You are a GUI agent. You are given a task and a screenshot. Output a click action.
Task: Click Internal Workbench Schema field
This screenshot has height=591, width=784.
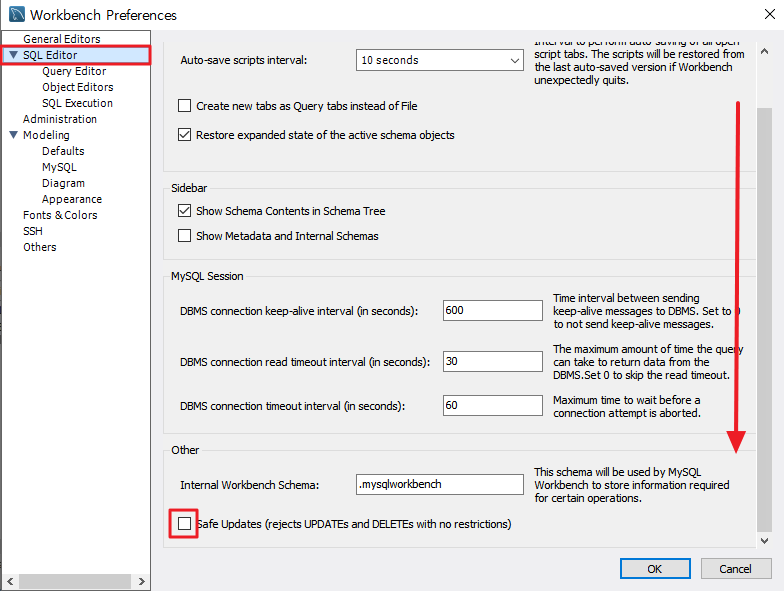[x=440, y=484]
